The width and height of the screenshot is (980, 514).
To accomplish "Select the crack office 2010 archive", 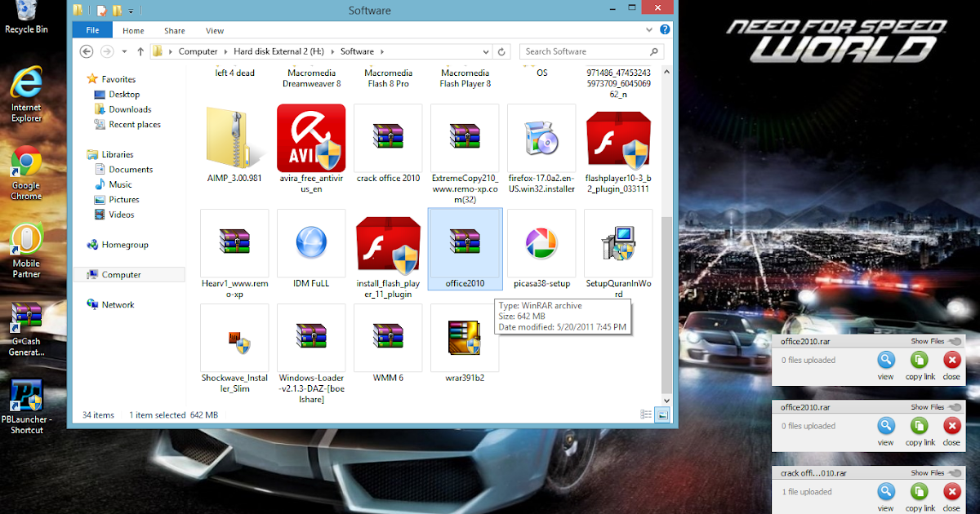I will pos(388,144).
